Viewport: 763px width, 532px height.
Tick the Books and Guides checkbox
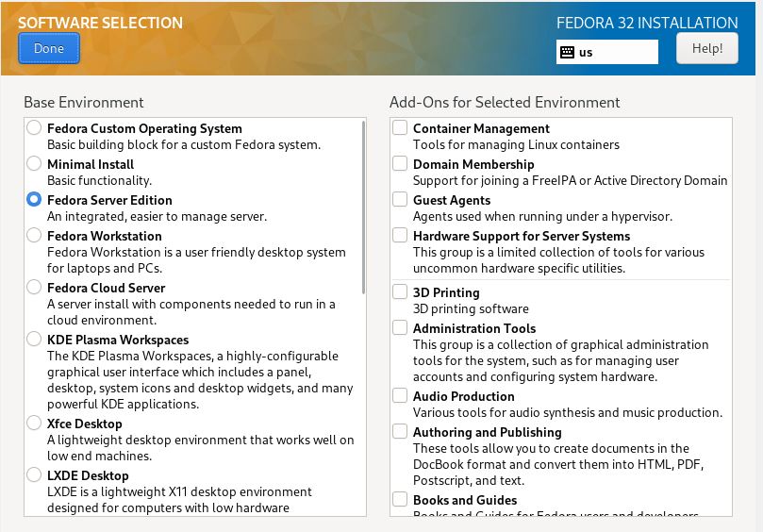click(x=400, y=499)
